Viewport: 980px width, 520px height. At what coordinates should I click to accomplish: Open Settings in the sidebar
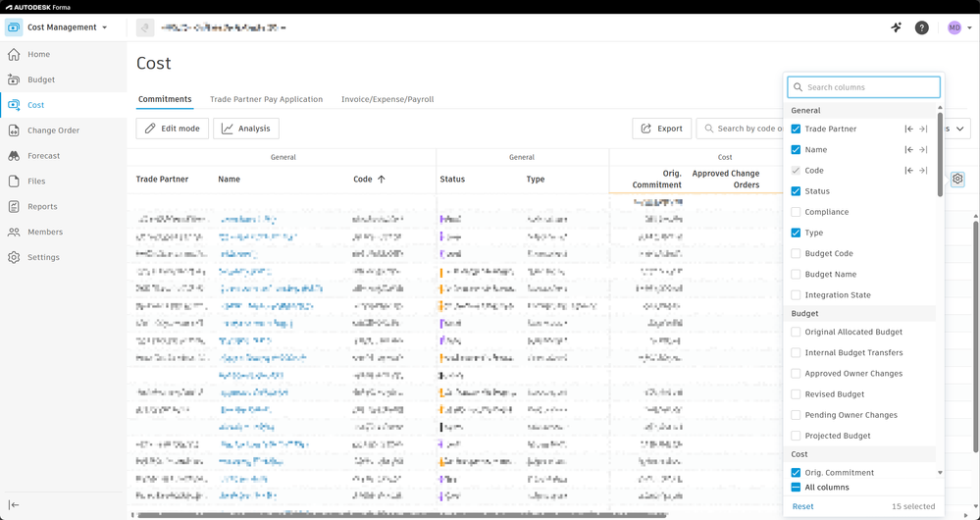(43, 257)
